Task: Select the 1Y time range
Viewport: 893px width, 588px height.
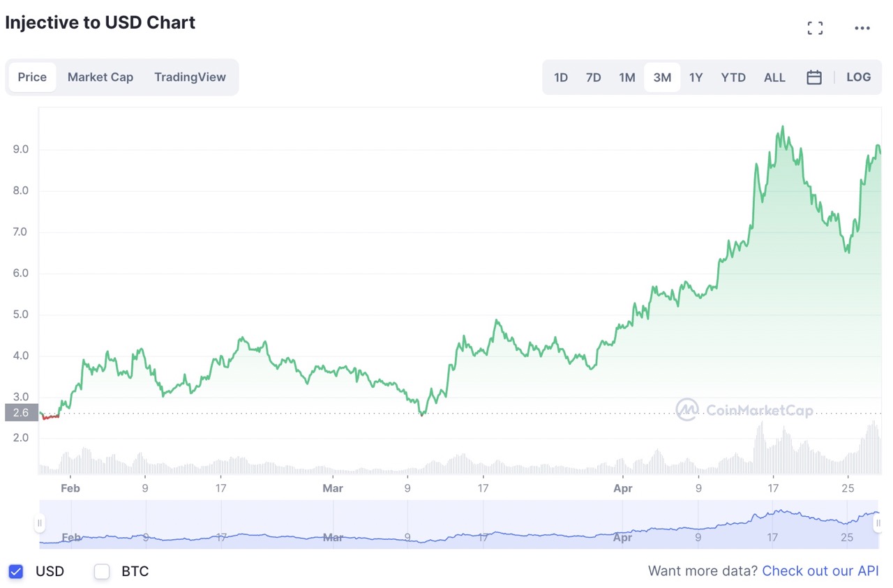Action: 696,77
